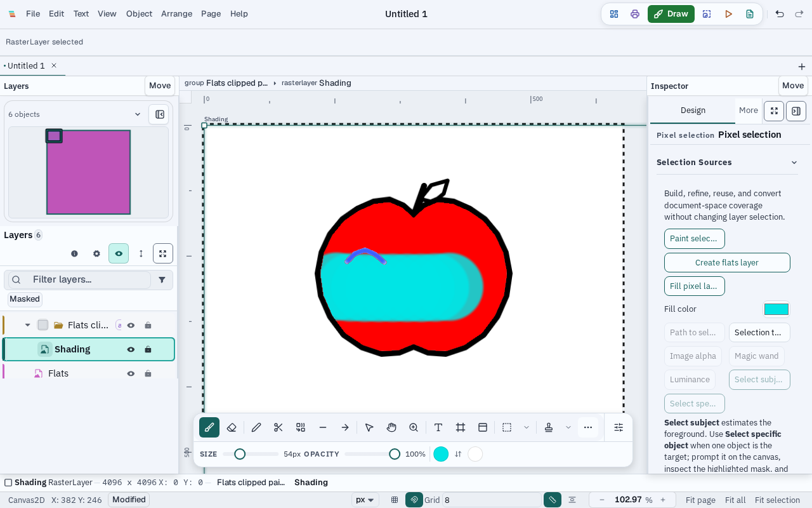Hide the Shading layer
The width and height of the screenshot is (812, 508).
[131, 349]
